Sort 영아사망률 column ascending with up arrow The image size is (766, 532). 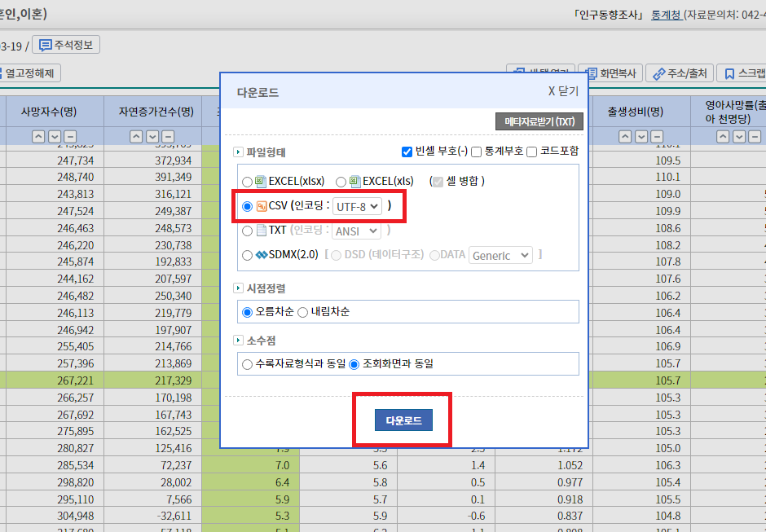[723, 137]
